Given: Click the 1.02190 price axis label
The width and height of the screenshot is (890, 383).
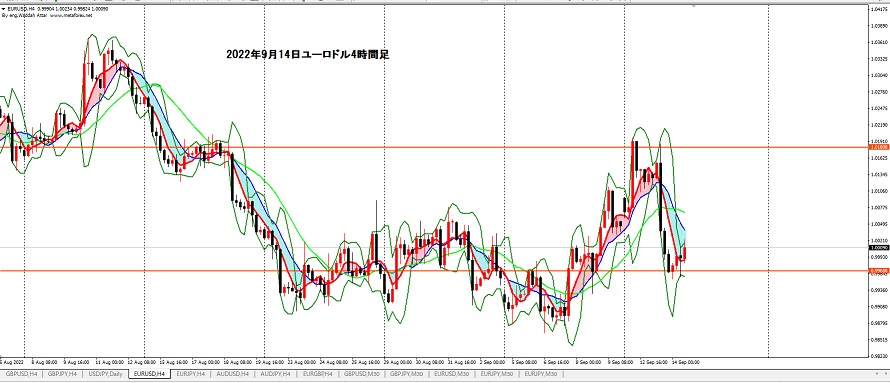Looking at the screenshot, I should click(x=879, y=125).
